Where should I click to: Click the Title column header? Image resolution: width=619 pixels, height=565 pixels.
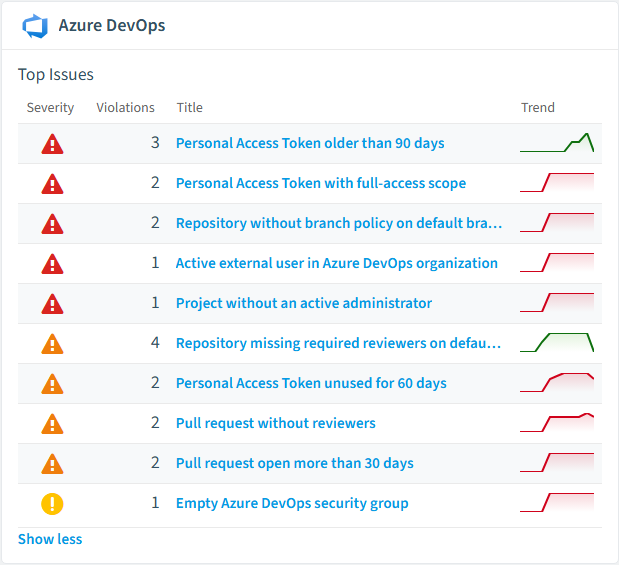[189, 107]
